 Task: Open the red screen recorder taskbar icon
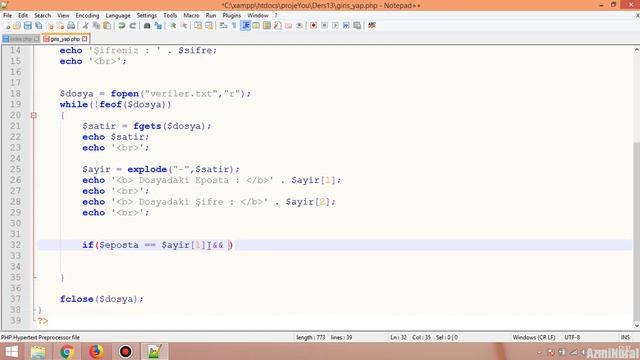point(125,351)
